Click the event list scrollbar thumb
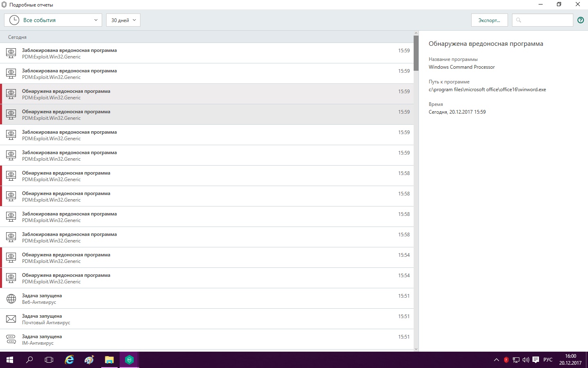This screenshot has height=368, width=588. tap(416, 53)
